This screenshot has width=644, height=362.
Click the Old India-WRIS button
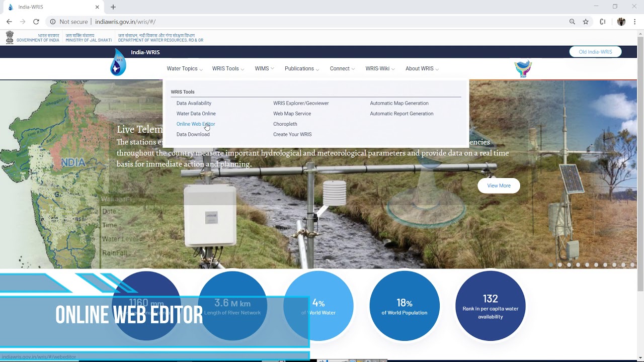(x=595, y=52)
